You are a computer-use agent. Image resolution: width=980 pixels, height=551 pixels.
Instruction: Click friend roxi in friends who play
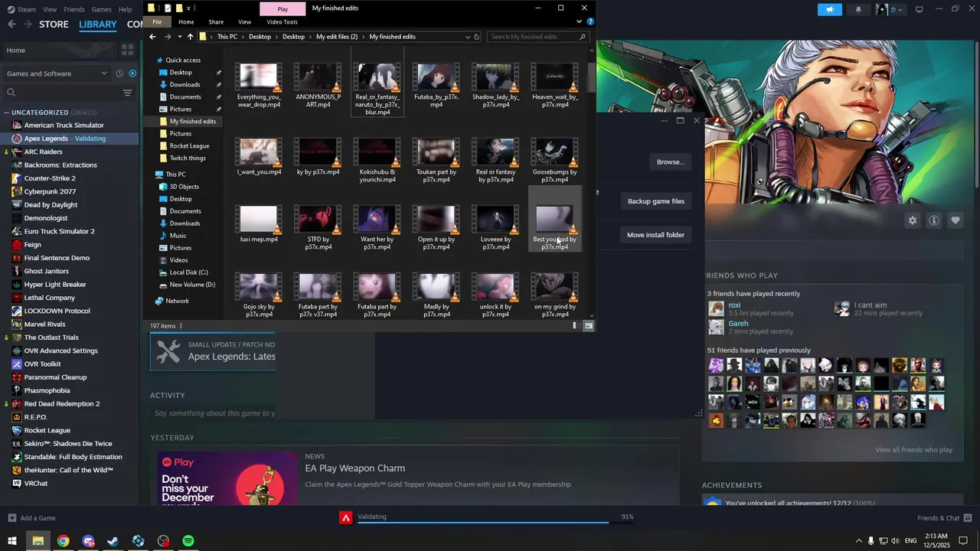pos(734,305)
